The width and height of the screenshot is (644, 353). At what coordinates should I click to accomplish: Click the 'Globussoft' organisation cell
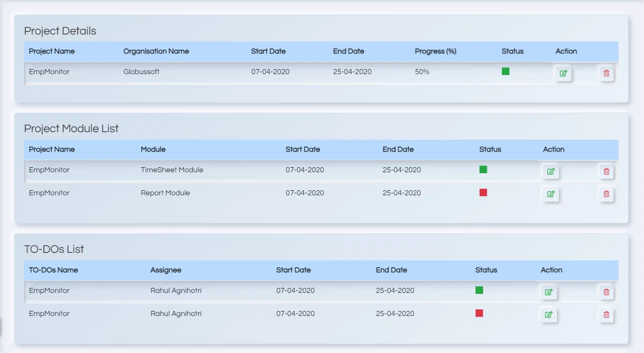coord(142,72)
